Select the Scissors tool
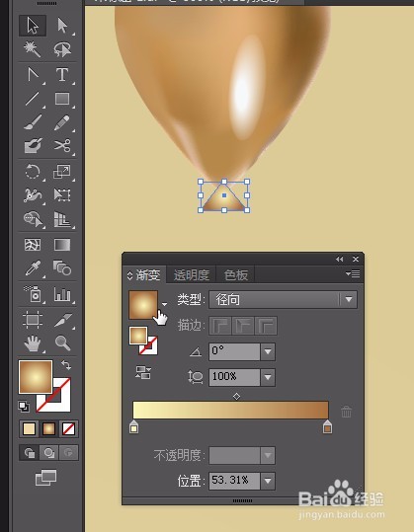Image resolution: width=414 pixels, height=532 pixels. (62, 146)
